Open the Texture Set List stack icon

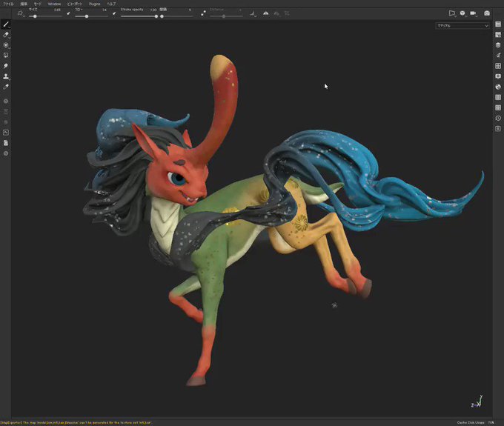pos(498,45)
